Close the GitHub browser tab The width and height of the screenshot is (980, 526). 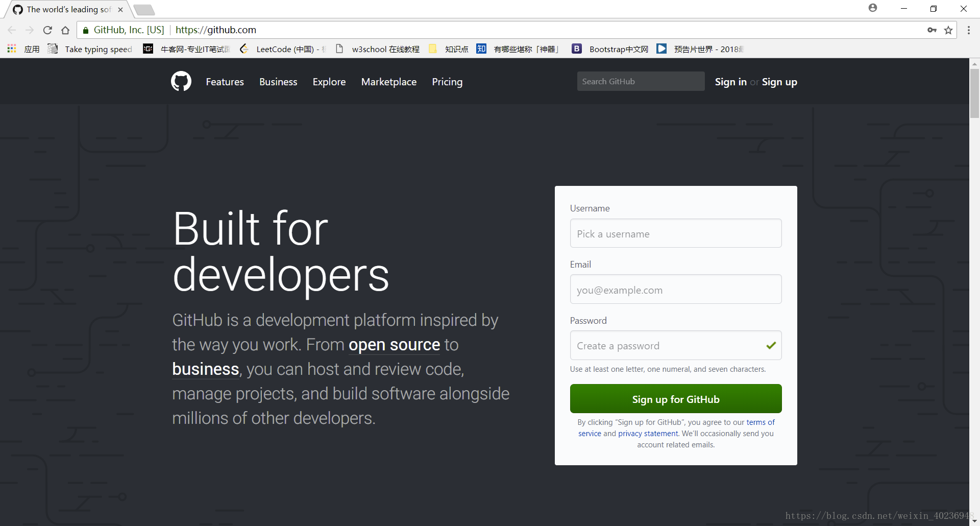tap(120, 10)
